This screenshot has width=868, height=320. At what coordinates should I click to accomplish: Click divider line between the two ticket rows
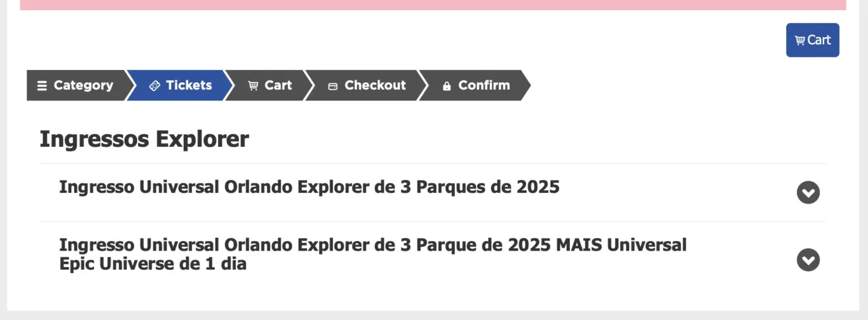click(433, 221)
